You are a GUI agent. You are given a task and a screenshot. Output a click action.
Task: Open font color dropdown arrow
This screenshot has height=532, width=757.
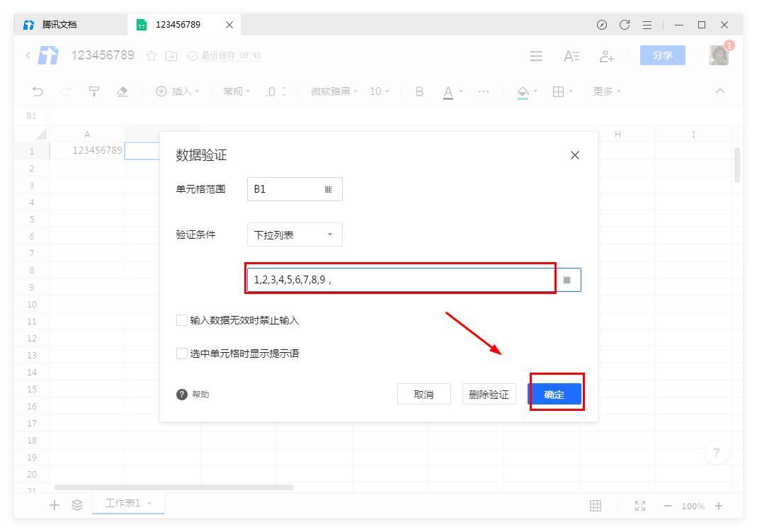point(460,91)
